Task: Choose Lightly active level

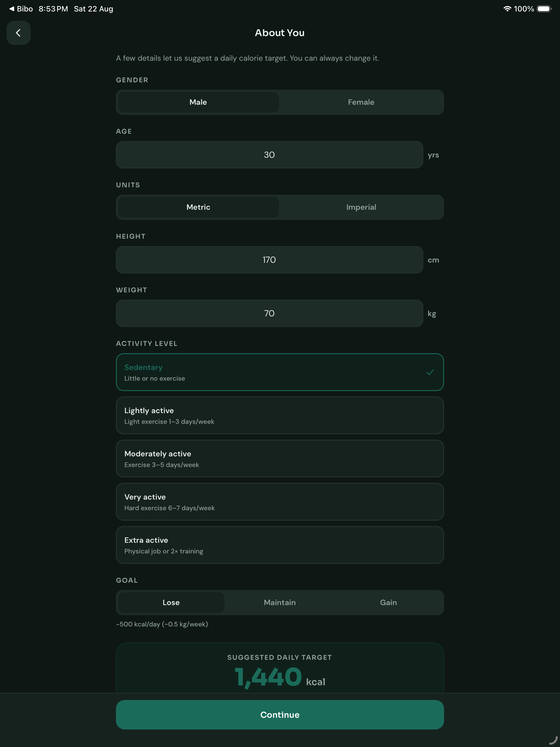Action: click(280, 415)
